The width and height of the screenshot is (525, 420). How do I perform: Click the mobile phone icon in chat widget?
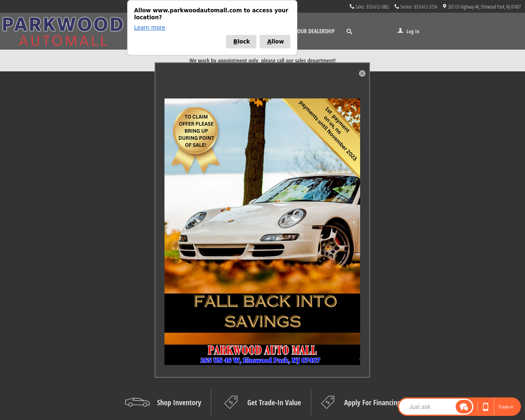pos(486,407)
